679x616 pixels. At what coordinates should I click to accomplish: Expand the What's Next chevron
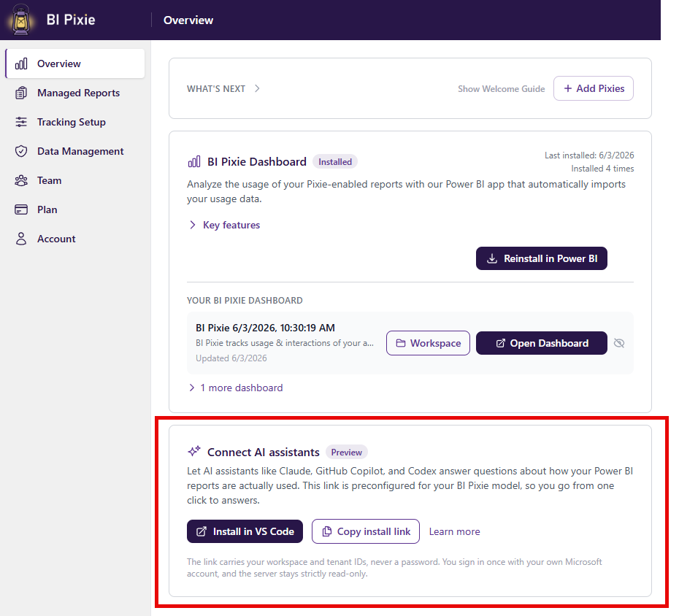pyautogui.click(x=257, y=89)
